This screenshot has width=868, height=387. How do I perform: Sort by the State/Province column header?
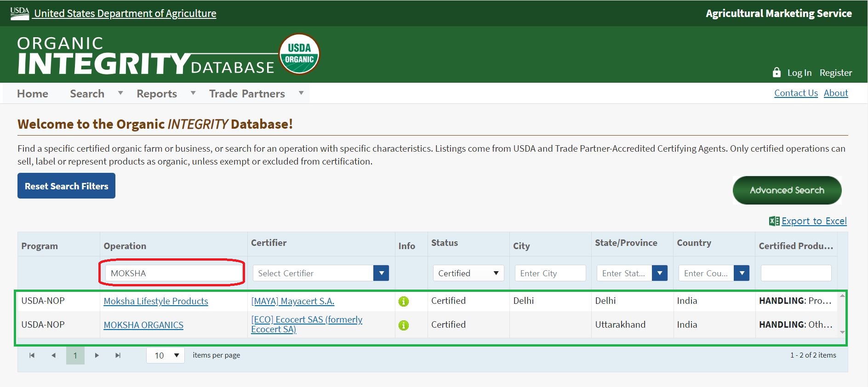(x=626, y=243)
